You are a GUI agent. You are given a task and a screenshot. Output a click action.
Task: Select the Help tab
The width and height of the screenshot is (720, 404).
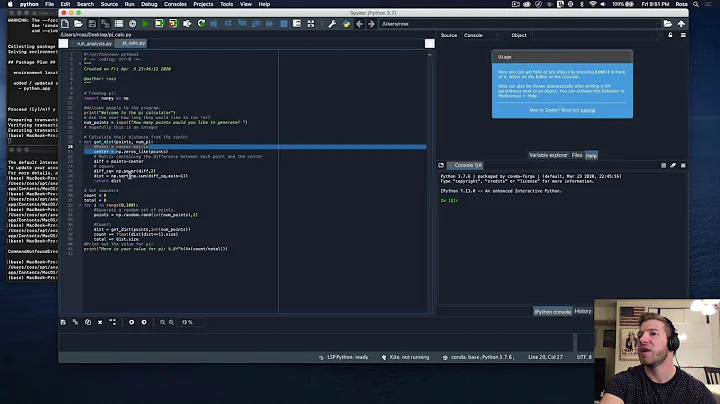click(591, 156)
